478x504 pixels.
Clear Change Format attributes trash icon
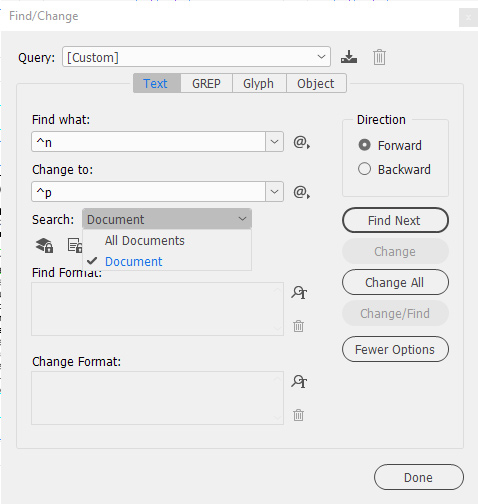298,415
